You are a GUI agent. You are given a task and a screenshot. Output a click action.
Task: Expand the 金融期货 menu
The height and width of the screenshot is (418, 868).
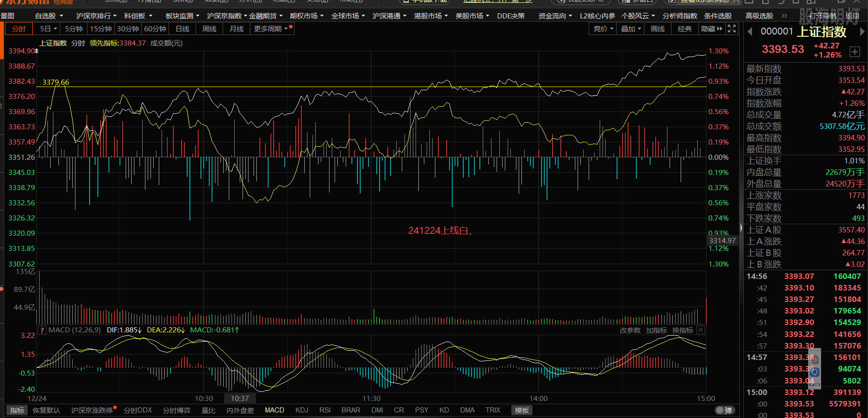coord(266,16)
